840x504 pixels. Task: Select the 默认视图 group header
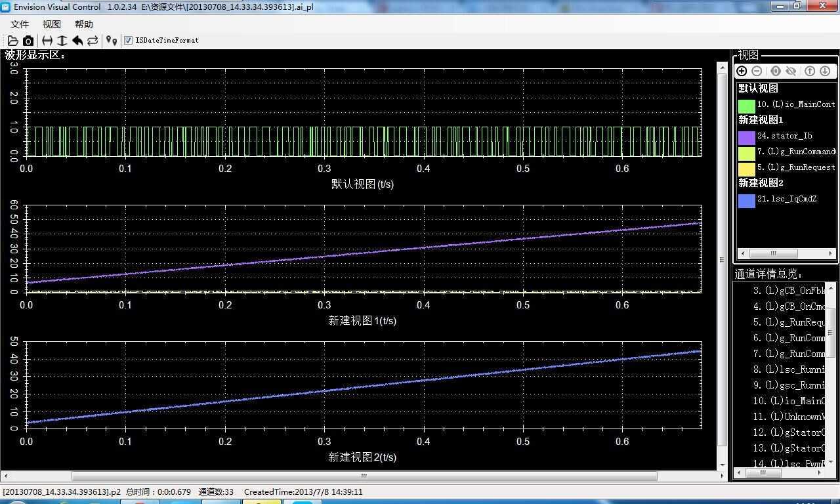tap(758, 89)
